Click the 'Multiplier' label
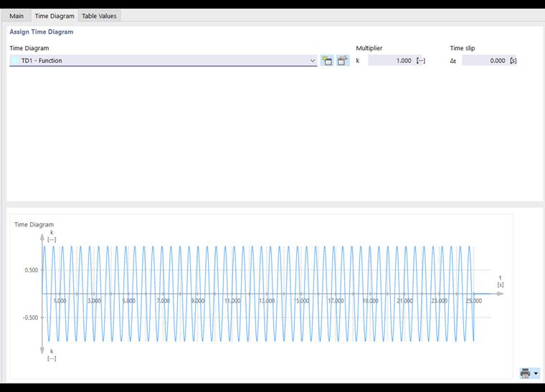Viewport: 545px width, 392px height. (369, 48)
